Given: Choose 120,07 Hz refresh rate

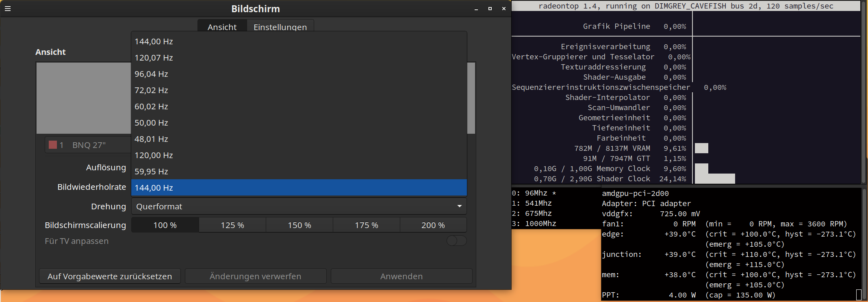Looking at the screenshot, I should tap(299, 58).
